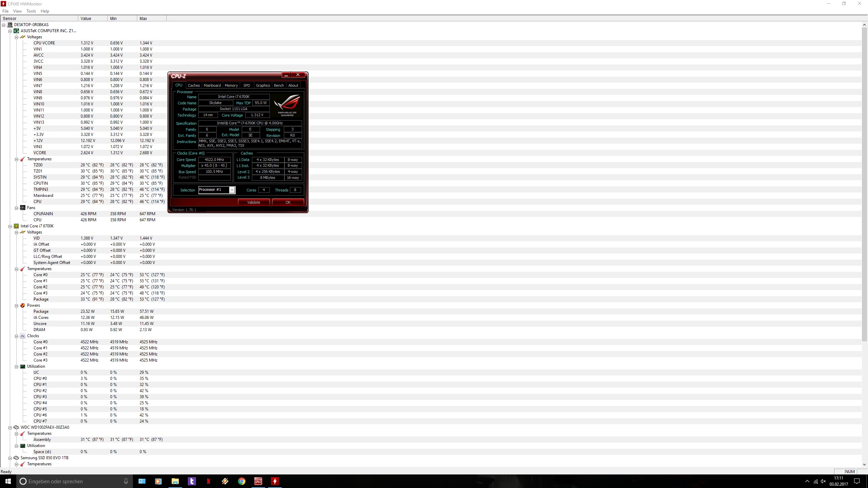
Task: Collapse the Utilization node under Intel Core
Action: pyautogui.click(x=16, y=367)
